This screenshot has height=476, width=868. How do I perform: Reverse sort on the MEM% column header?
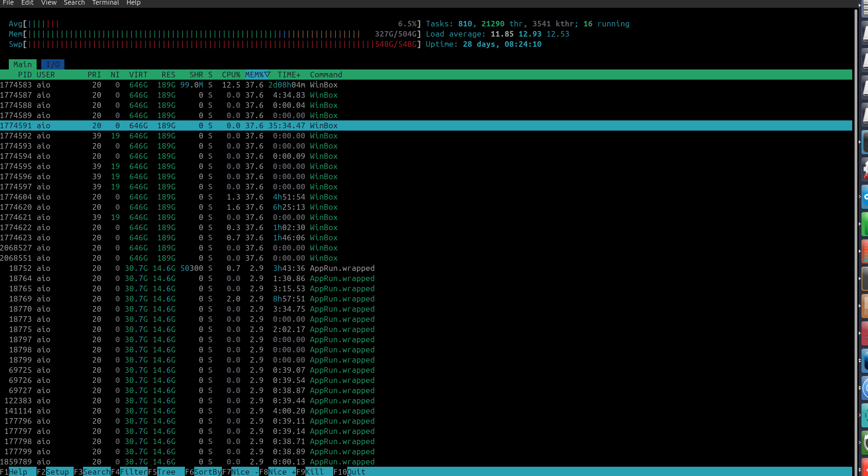pos(258,75)
